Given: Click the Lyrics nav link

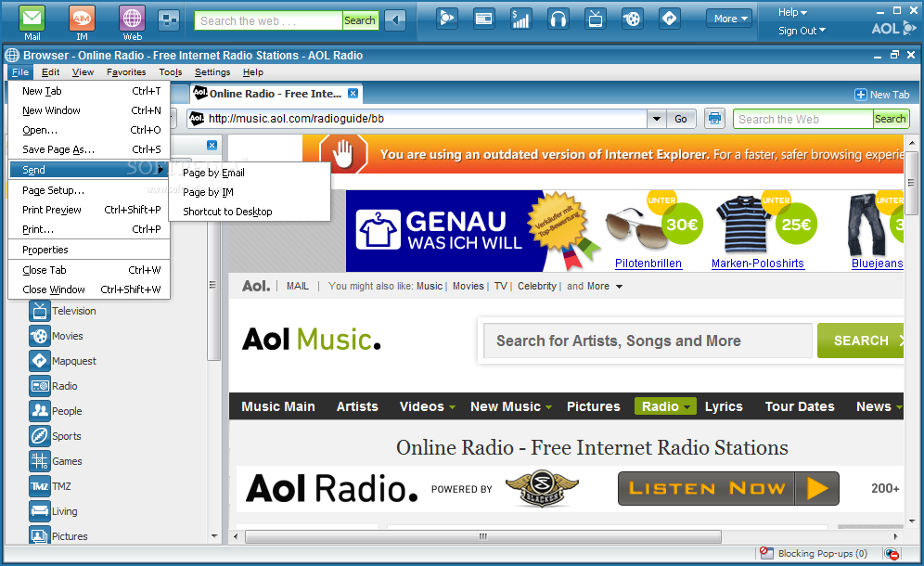Looking at the screenshot, I should point(724,406).
